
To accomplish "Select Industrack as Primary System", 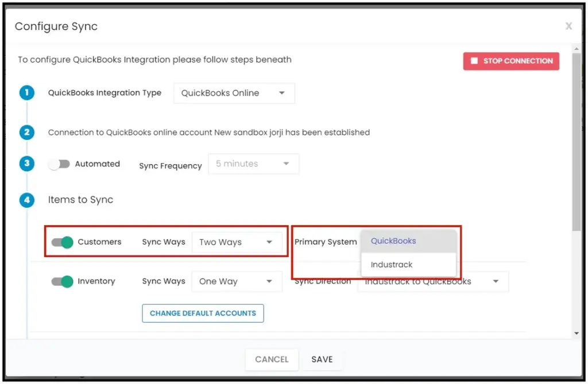I will coord(408,265).
